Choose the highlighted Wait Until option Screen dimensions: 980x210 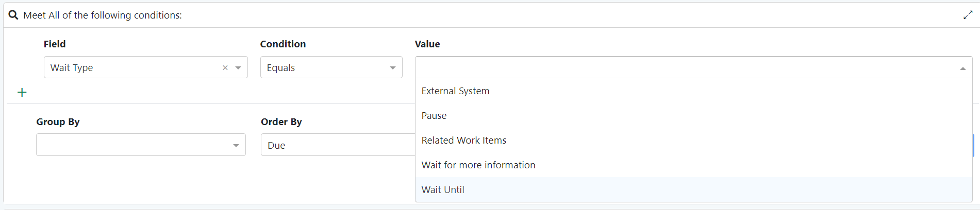(443, 190)
